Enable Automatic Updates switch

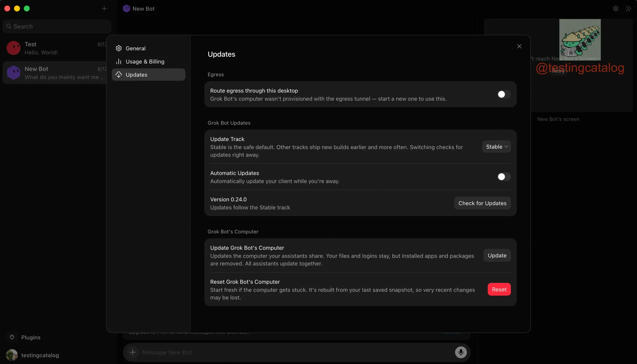click(x=504, y=177)
